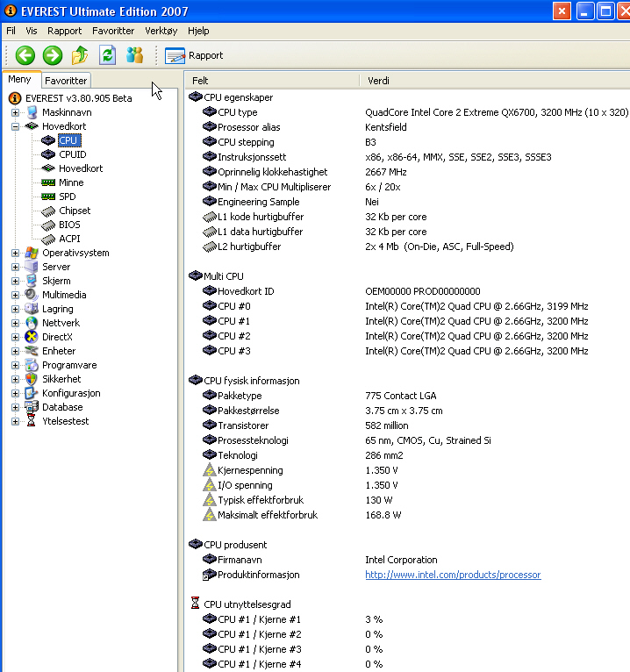Click the Felt column header
The image size is (630, 672).
(x=272, y=81)
